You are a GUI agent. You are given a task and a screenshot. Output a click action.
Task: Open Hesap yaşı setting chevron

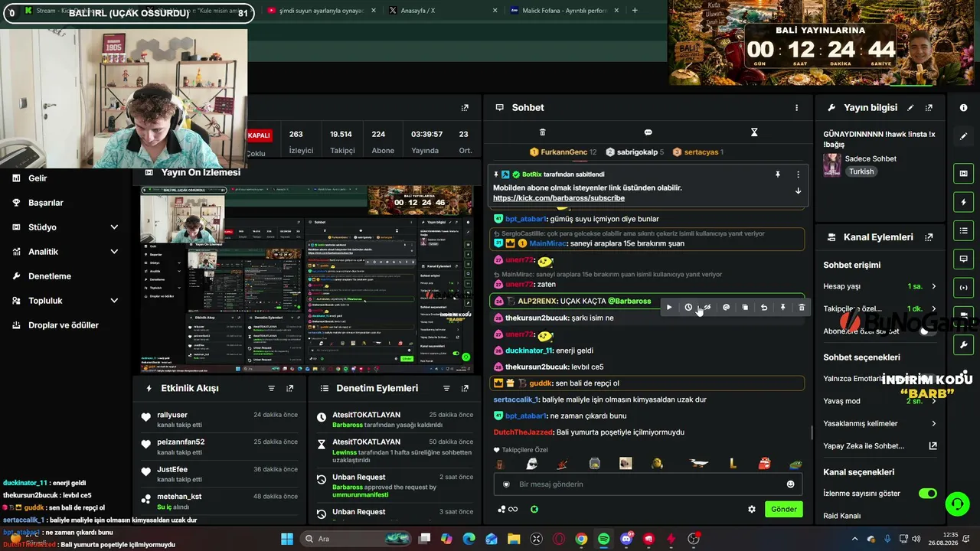tap(933, 286)
